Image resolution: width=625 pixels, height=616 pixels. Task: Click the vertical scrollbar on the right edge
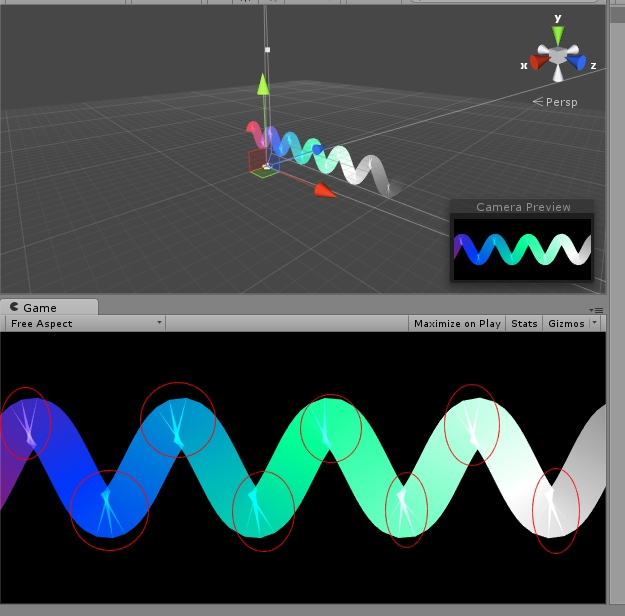coord(617,150)
